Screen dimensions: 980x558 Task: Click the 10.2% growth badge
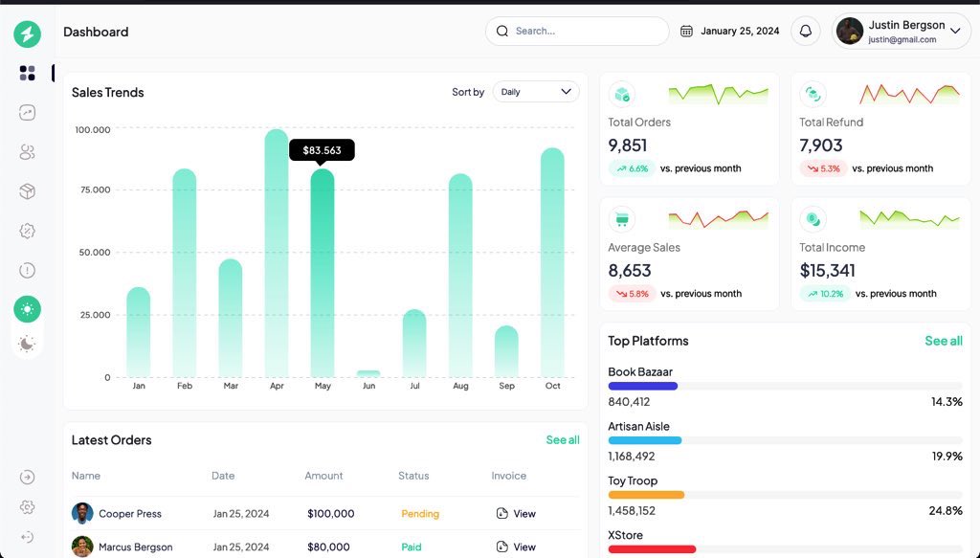[825, 293]
